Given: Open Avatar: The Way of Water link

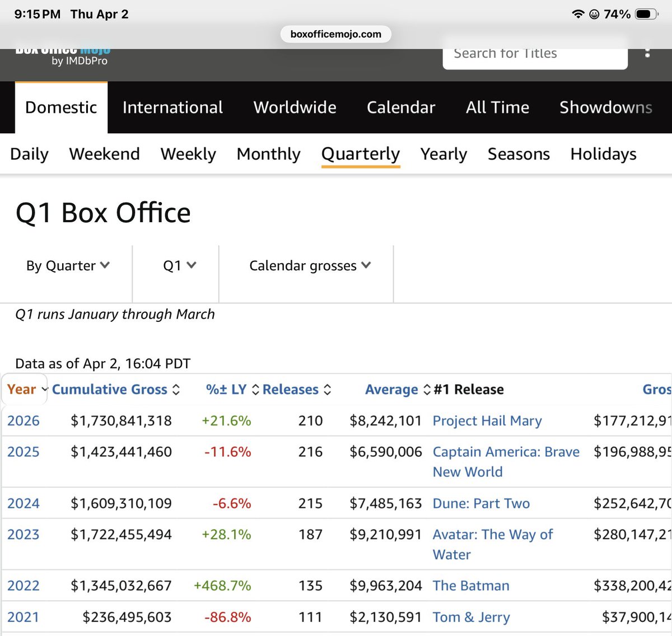Looking at the screenshot, I should 493,544.
